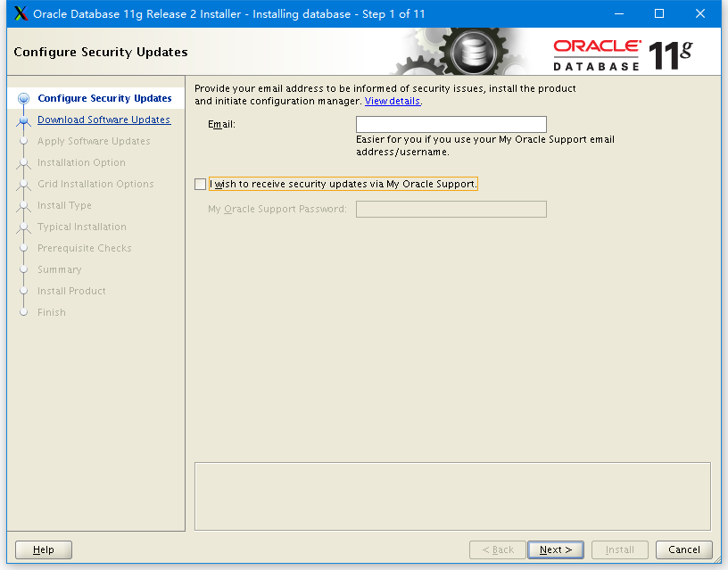Viewport: 728px width, 570px height.
Task: Open the Help button
Action: pos(44,549)
